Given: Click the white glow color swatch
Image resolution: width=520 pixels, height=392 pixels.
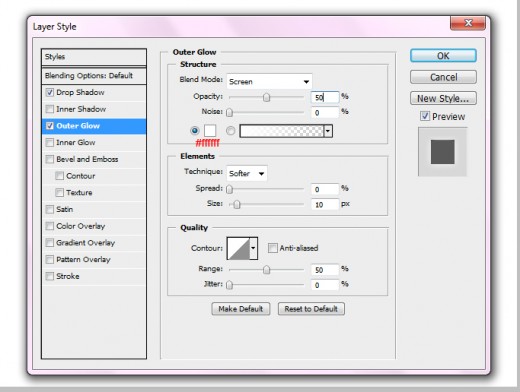Looking at the screenshot, I should tap(210, 131).
